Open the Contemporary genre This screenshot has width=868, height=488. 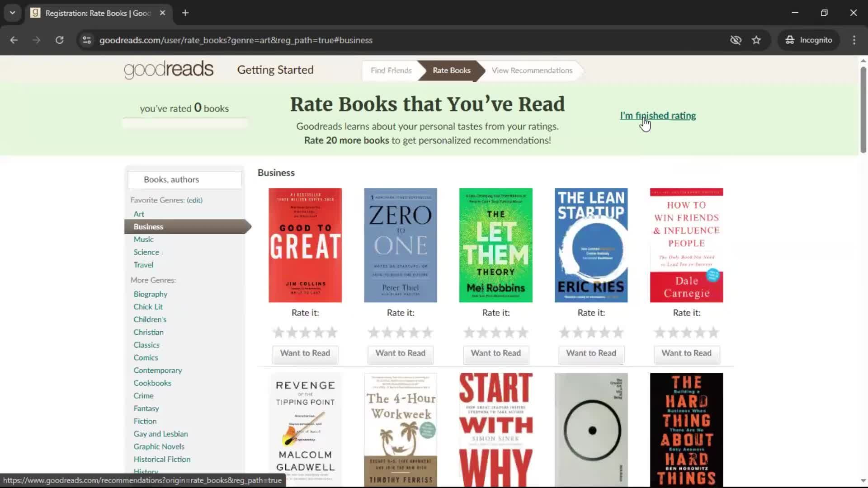coord(157,371)
